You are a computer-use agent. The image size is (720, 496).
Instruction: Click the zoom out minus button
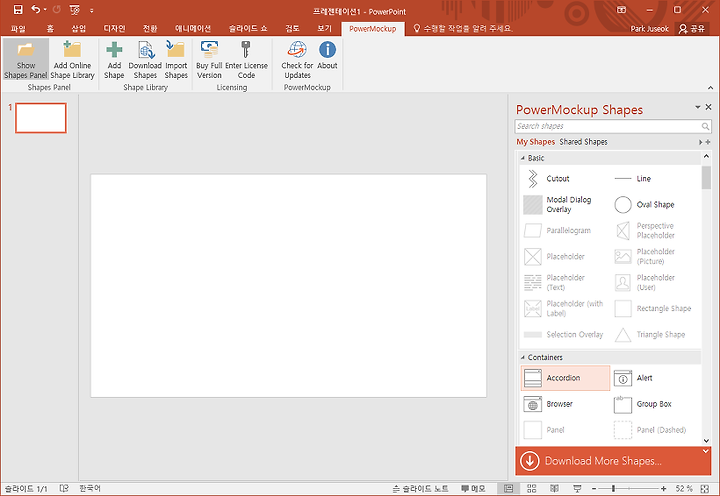coord(594,489)
